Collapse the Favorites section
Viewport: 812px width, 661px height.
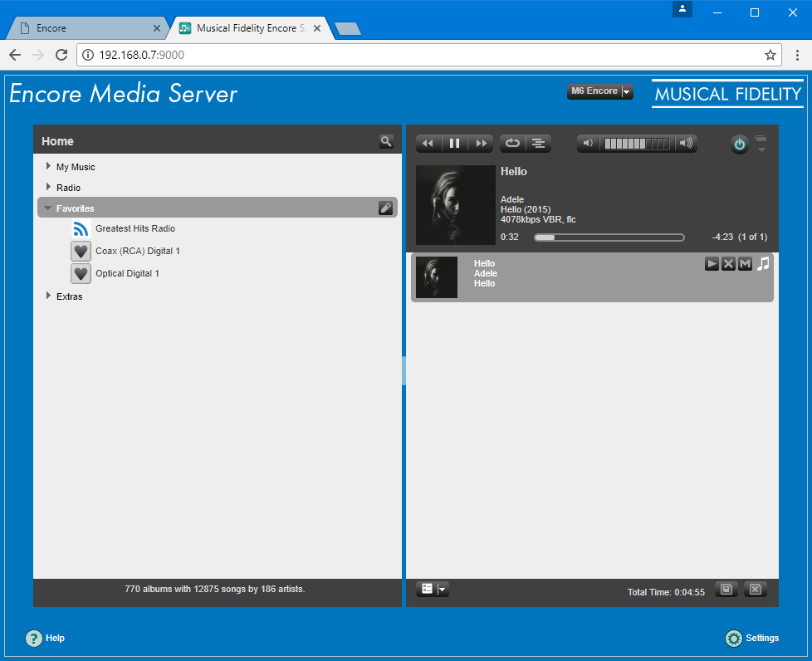pyautogui.click(x=47, y=208)
